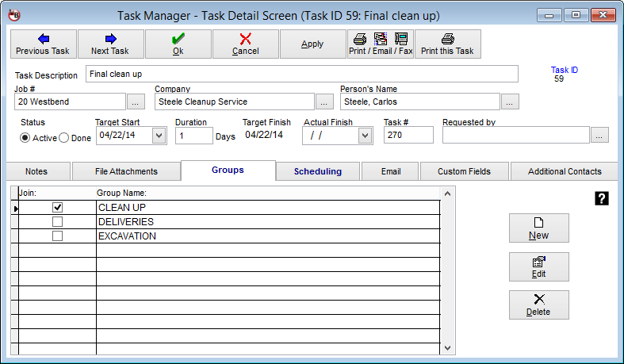Go to the Previous Task arrow button

(x=44, y=44)
